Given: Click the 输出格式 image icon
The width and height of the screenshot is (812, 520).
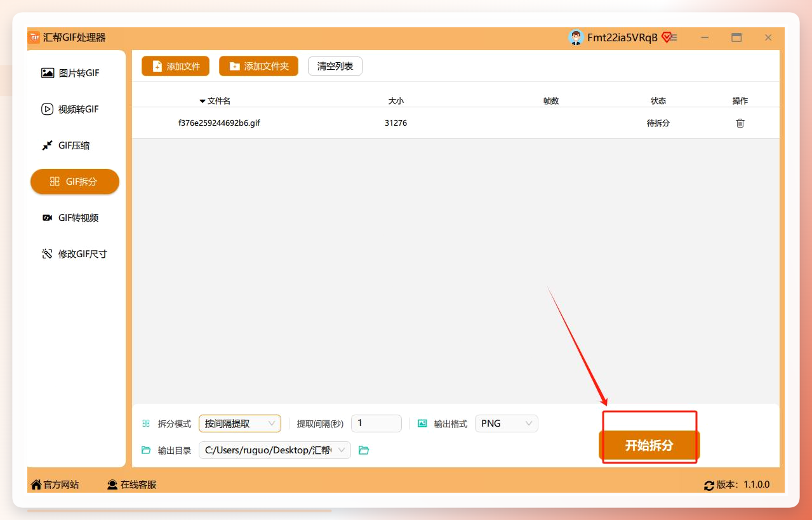Looking at the screenshot, I should tap(422, 423).
